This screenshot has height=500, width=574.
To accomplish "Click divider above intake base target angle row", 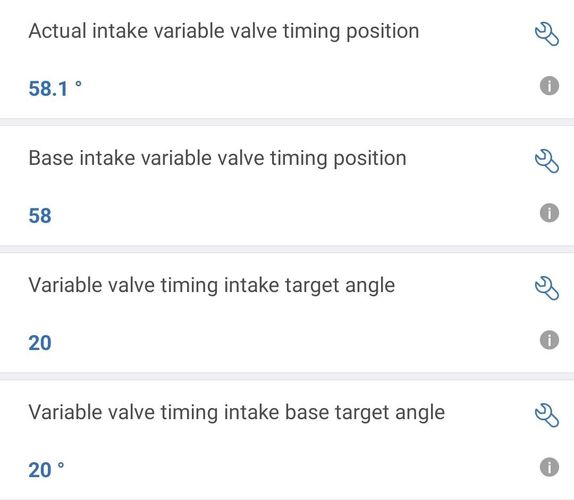I will point(287,376).
